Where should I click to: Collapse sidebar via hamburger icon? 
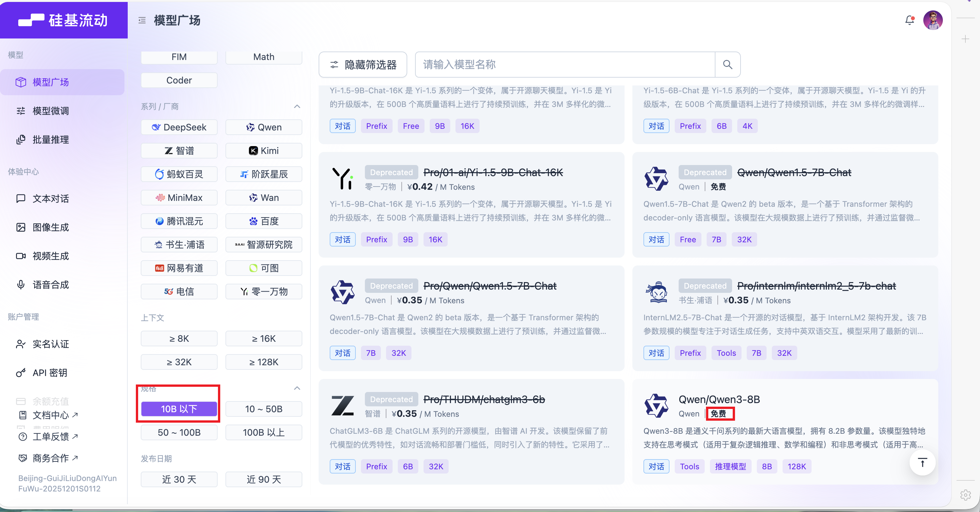(142, 20)
